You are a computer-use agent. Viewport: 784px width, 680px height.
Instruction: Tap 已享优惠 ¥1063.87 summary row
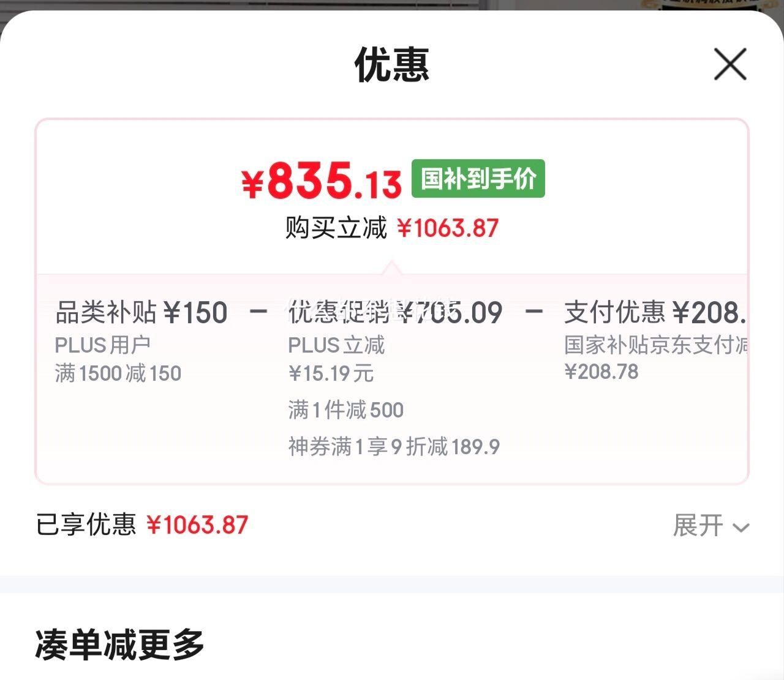click(x=142, y=525)
